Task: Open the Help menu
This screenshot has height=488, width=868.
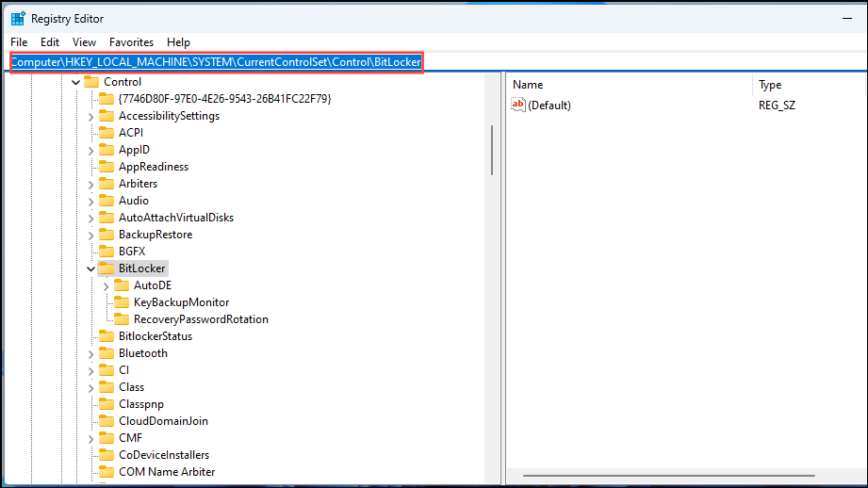Action: (178, 42)
